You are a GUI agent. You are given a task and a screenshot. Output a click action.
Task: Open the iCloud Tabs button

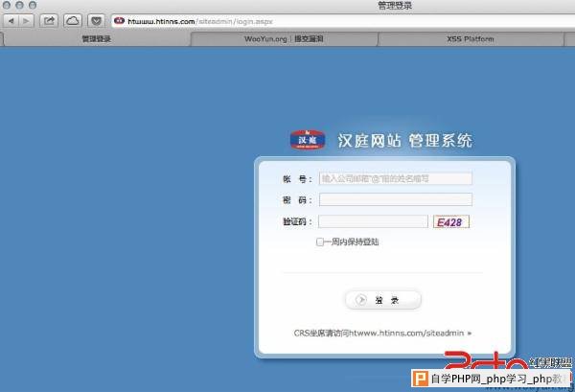(73, 21)
